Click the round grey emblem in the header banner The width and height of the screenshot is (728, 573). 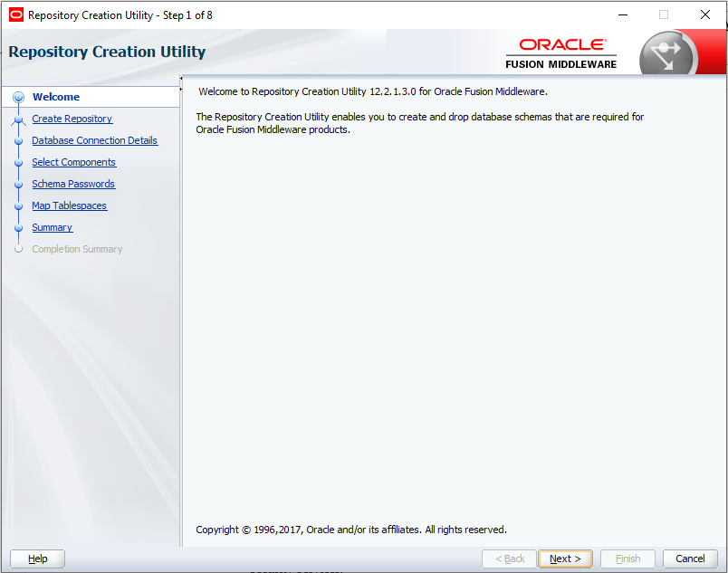tap(667, 54)
